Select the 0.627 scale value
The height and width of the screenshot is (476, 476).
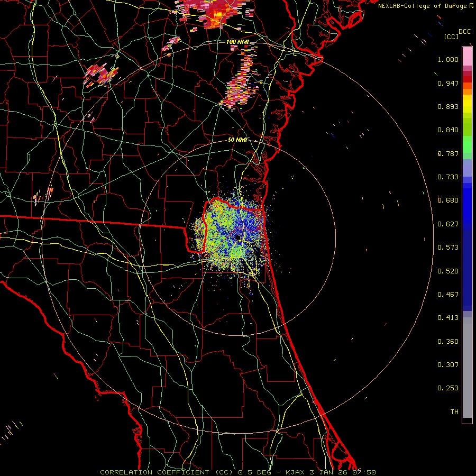[448, 224]
